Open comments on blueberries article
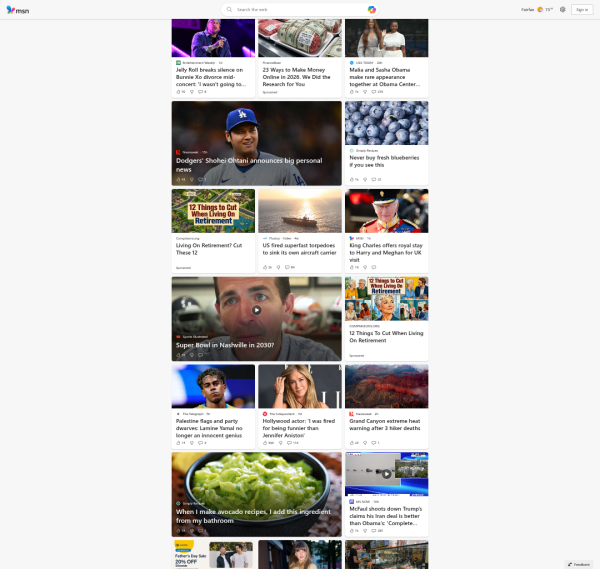 coord(376,179)
